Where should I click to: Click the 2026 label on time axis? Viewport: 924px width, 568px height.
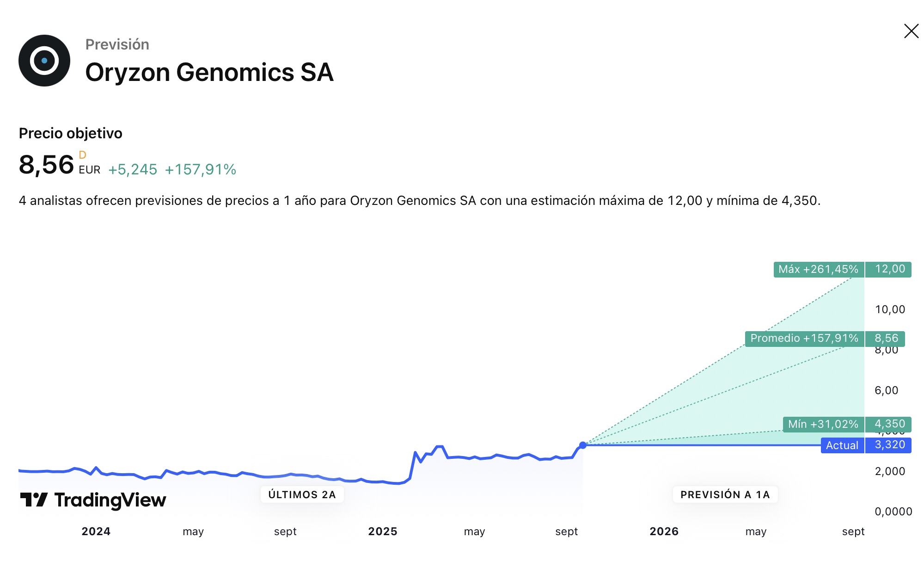point(664,531)
